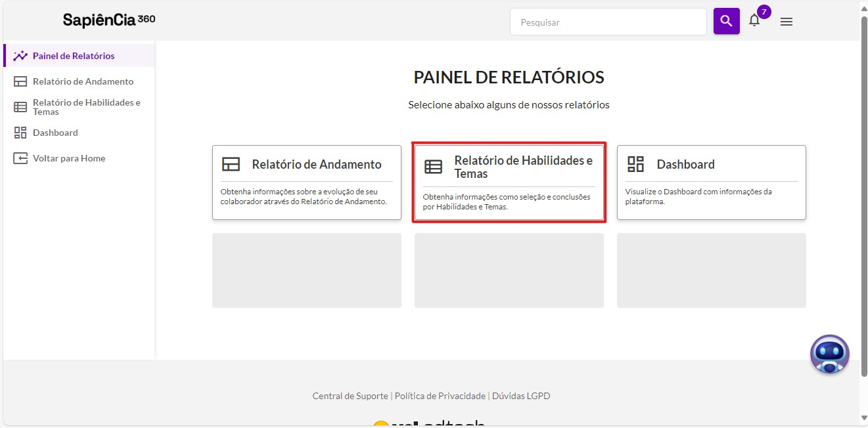Click 'Selecione abaixo alguns de nossos relatórios' text

[x=509, y=104]
